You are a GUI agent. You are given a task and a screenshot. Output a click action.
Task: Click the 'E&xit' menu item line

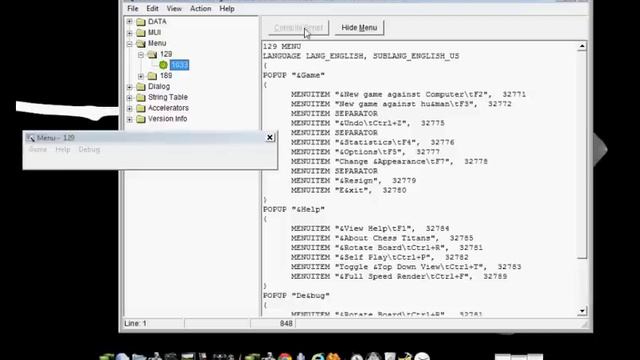click(x=349, y=190)
